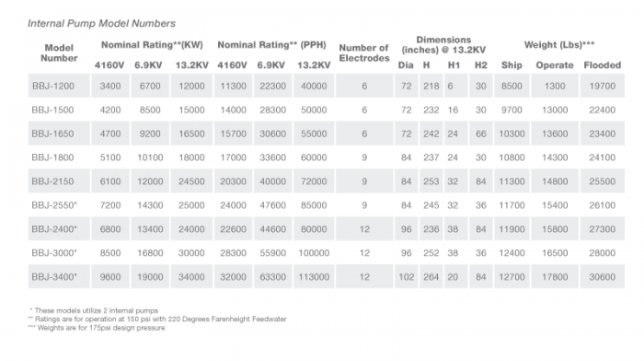Click the Flooded column subheader
Image resolution: width=644 pixels, height=361 pixels.
point(603,65)
